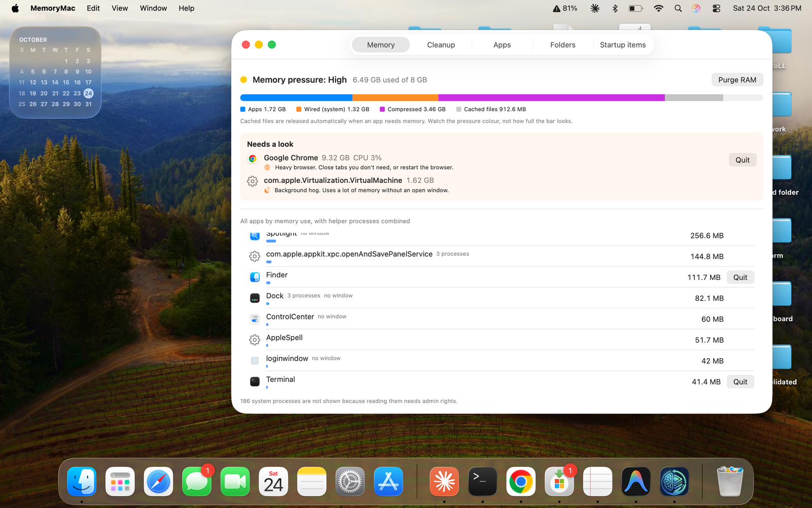Click the orange Wired legend swatch

click(299, 109)
